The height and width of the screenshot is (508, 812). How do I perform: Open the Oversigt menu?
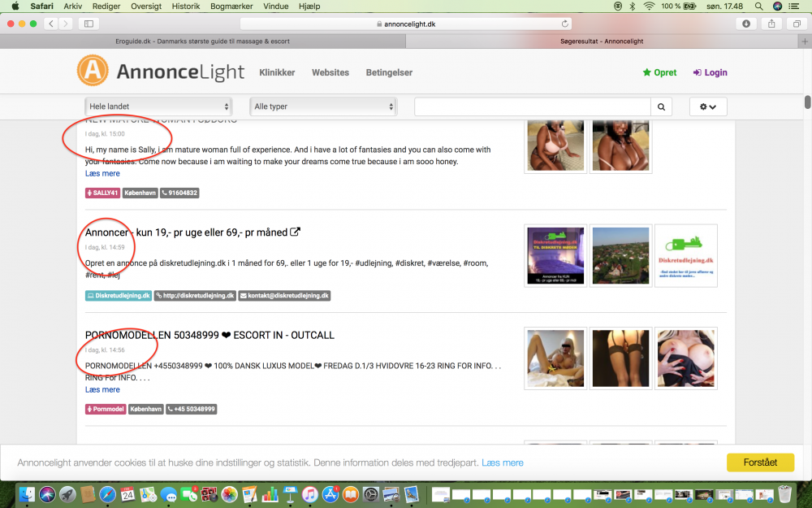(x=146, y=7)
